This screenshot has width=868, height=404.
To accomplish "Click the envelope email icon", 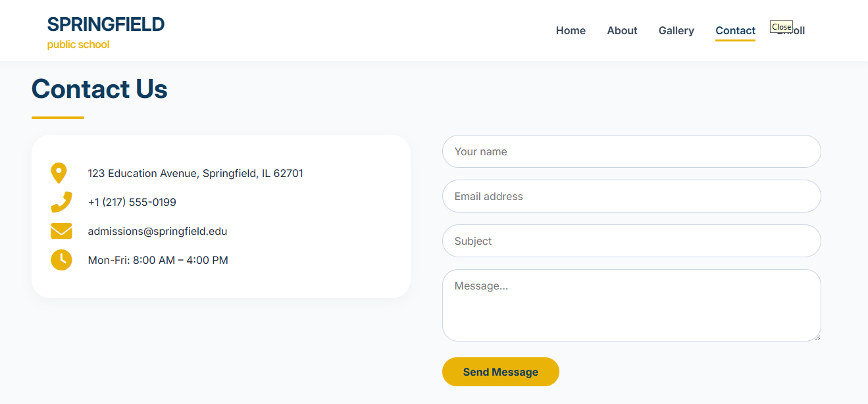I will click(x=61, y=231).
